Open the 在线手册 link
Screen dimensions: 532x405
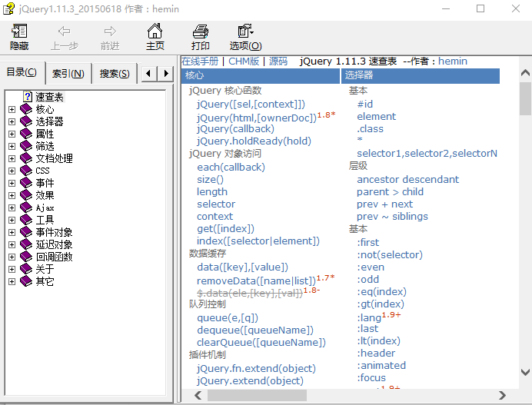click(x=200, y=61)
